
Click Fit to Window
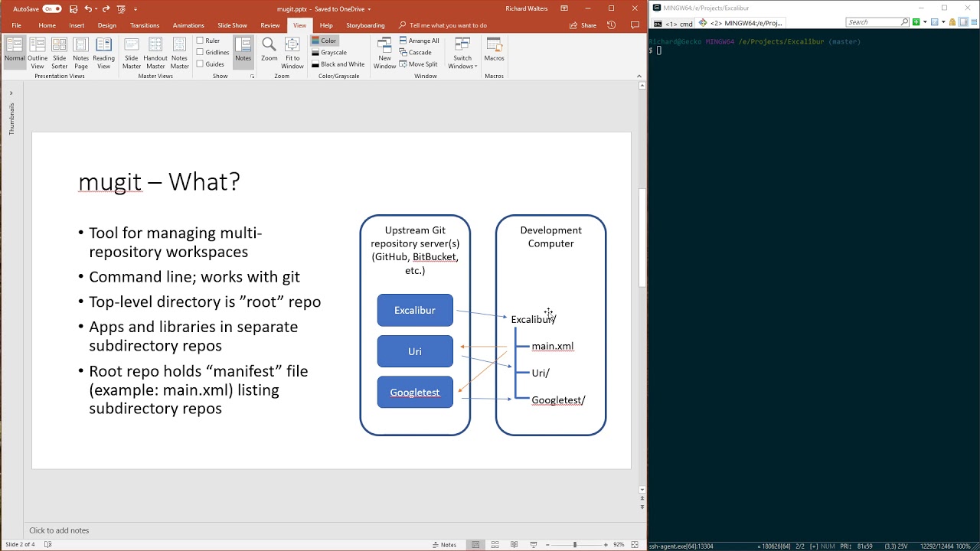click(x=292, y=52)
